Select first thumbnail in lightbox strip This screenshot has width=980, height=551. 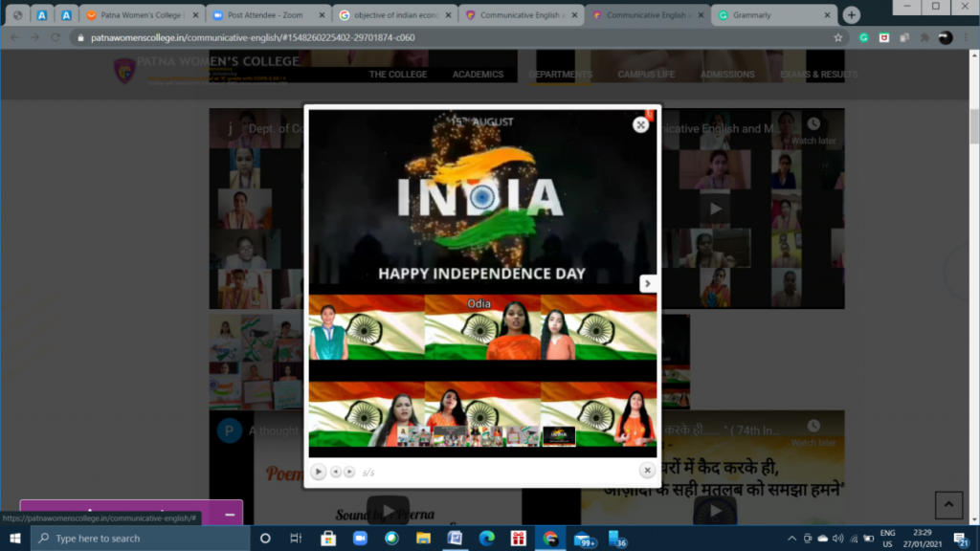pyautogui.click(x=413, y=436)
